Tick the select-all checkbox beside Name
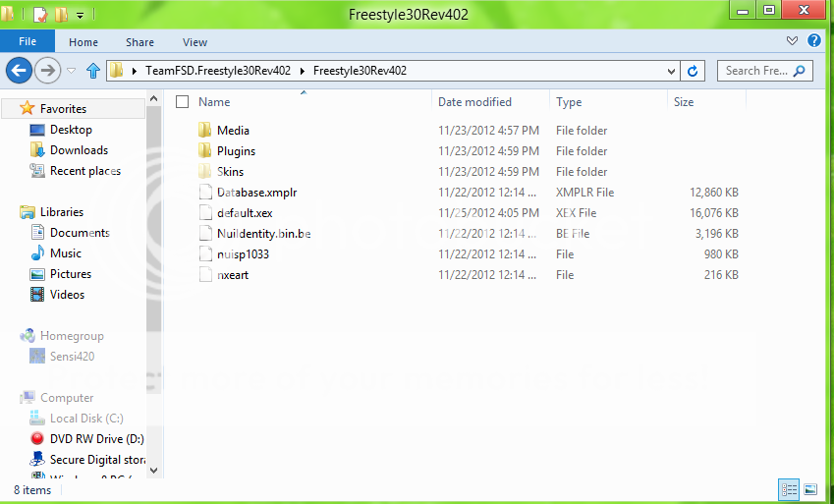 point(182,102)
